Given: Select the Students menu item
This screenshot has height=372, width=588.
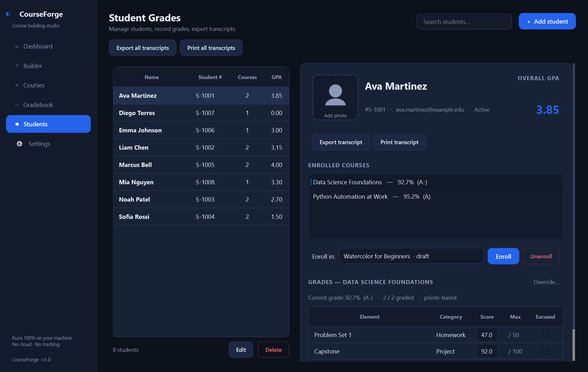Looking at the screenshot, I should tap(48, 124).
